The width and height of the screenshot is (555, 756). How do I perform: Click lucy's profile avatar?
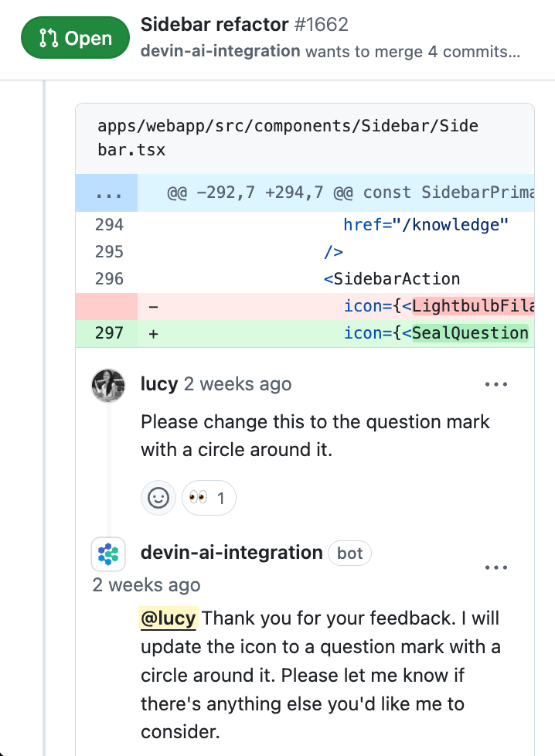[x=107, y=384]
